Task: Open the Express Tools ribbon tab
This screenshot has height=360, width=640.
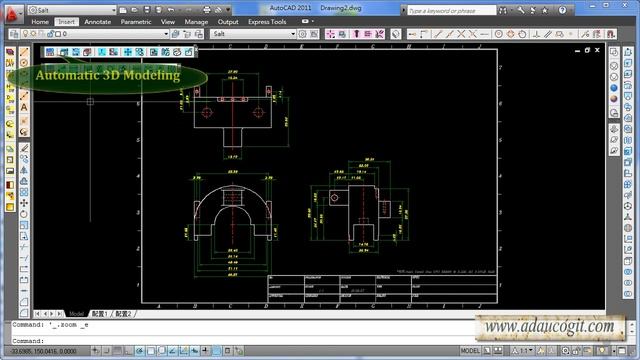Action: (x=267, y=22)
